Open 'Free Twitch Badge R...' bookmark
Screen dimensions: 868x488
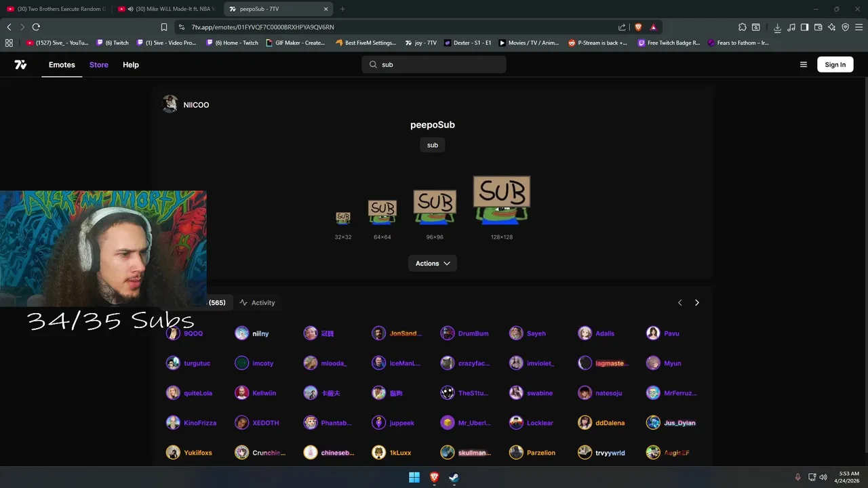coord(668,43)
